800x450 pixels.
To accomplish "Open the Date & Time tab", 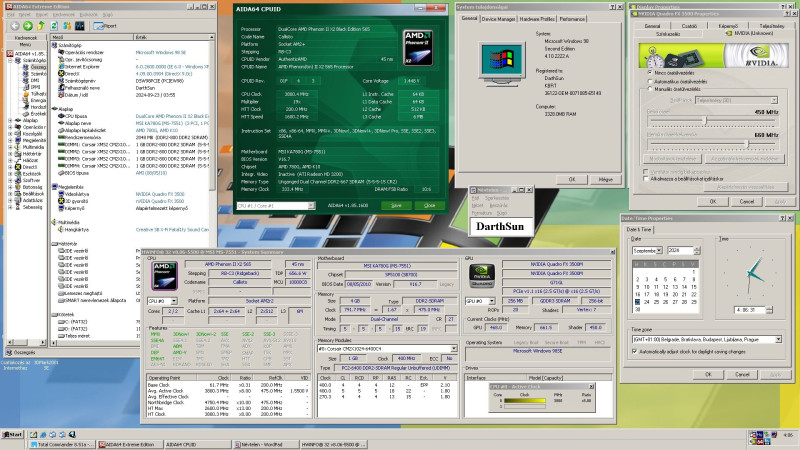I will [x=639, y=230].
